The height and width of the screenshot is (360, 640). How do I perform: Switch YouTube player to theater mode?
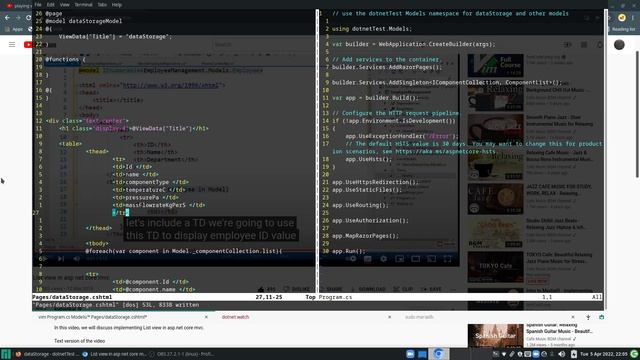(416, 259)
